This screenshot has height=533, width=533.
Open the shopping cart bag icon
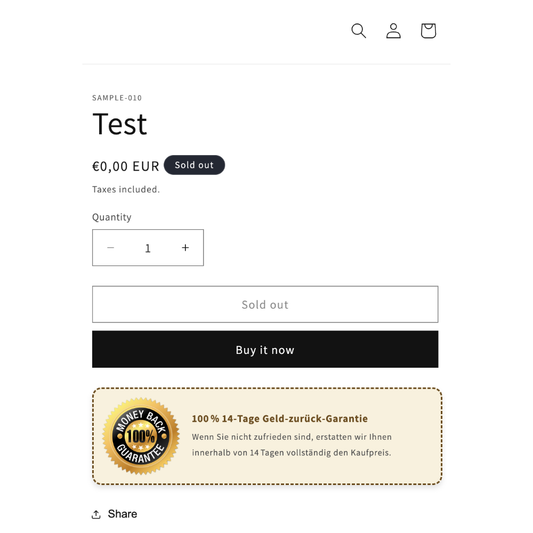[x=428, y=31]
